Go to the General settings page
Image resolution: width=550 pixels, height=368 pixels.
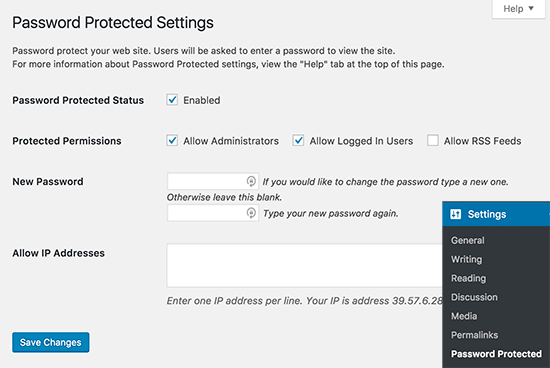[x=468, y=240]
